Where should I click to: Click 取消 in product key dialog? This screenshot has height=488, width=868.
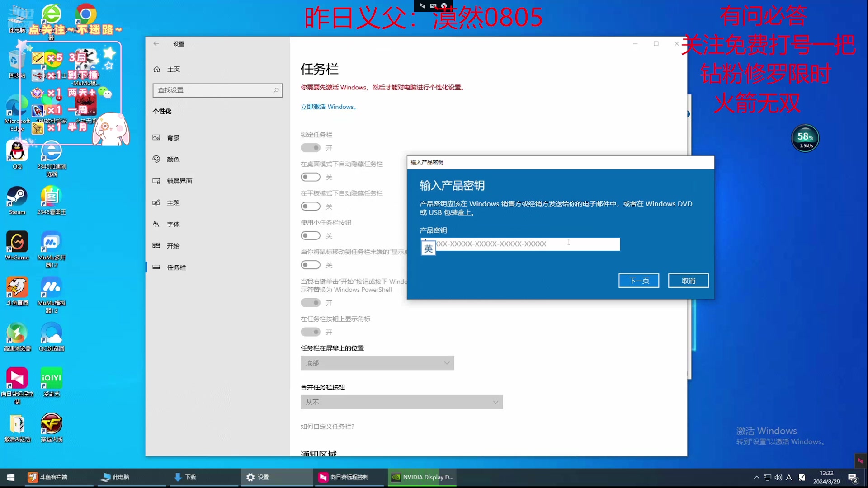tap(689, 281)
